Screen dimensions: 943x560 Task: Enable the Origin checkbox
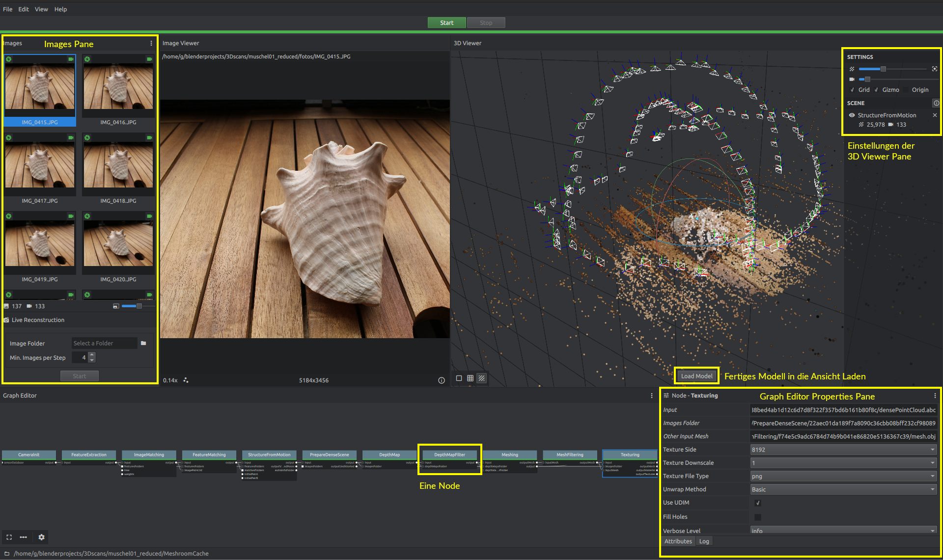(x=907, y=90)
